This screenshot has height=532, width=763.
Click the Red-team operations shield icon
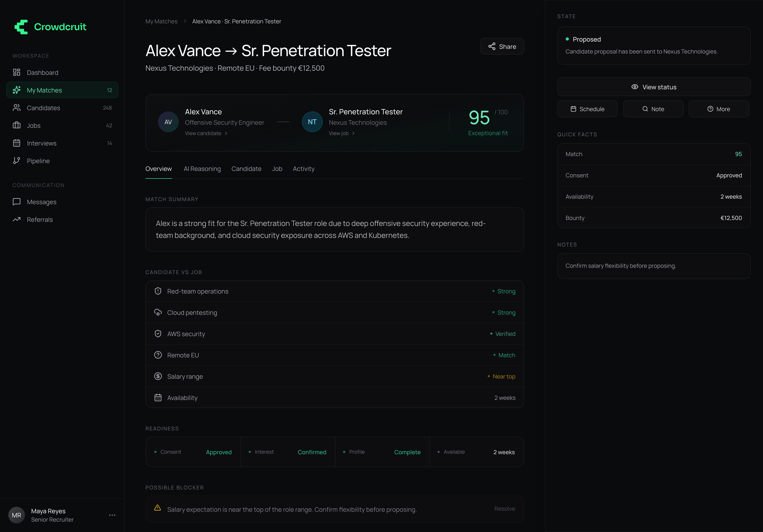[x=158, y=291]
